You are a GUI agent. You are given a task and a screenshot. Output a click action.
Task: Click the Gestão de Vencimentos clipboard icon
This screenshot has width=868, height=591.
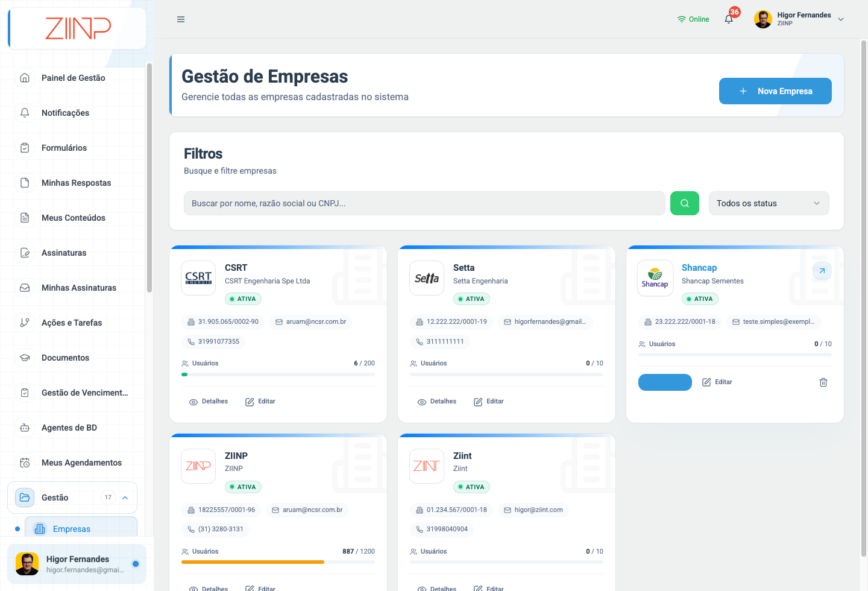tap(25, 393)
